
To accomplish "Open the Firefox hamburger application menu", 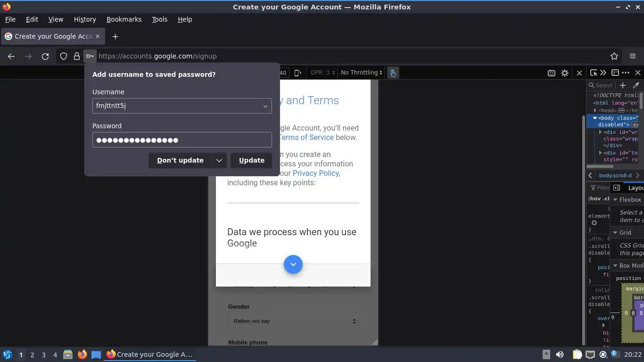I will click(x=633, y=56).
